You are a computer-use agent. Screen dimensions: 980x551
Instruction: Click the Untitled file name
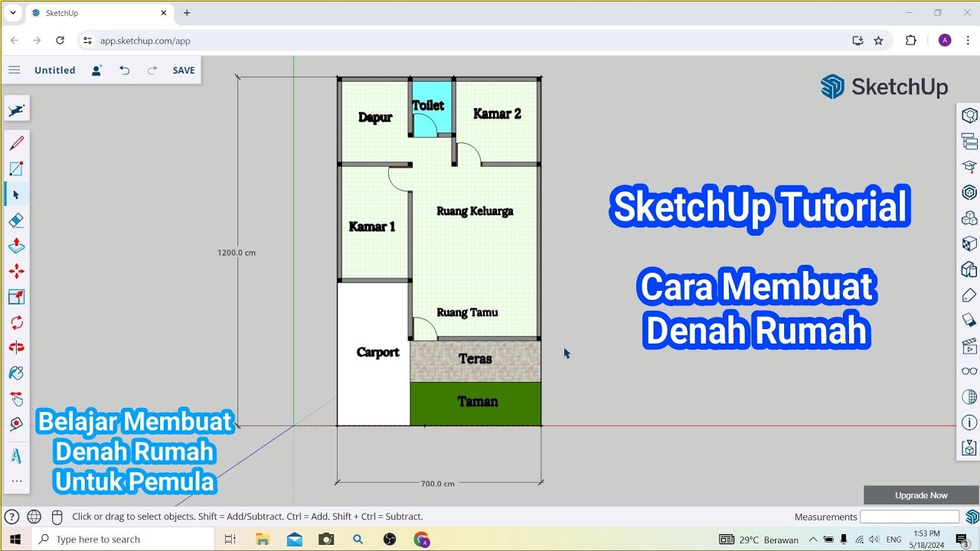pos(55,70)
